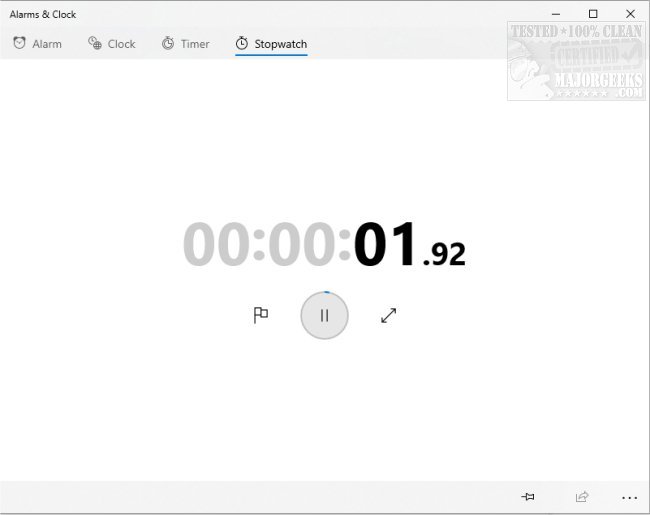Screen dimensions: 650x515
Task: Switch to the Alarm tab
Action: (37, 44)
